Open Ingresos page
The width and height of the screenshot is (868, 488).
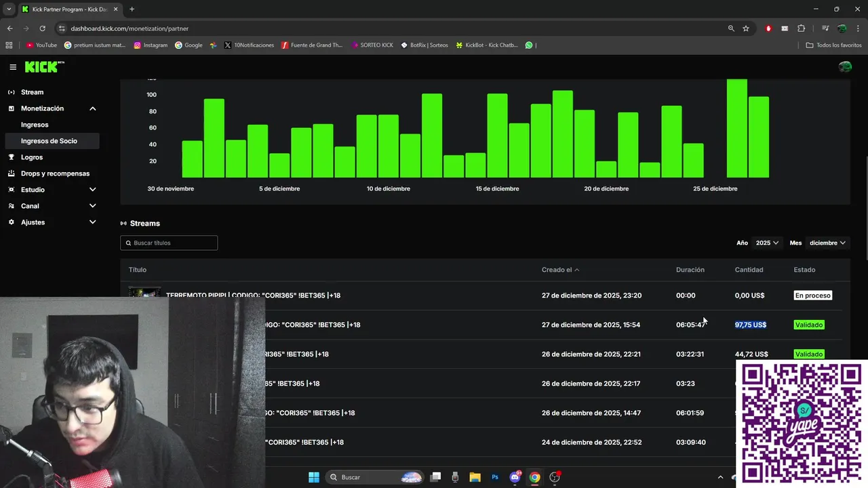[35, 125]
